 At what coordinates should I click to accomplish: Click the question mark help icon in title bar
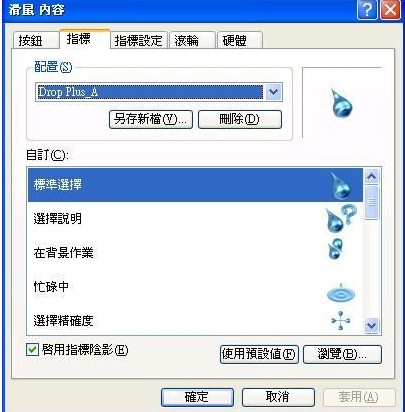coord(367,10)
